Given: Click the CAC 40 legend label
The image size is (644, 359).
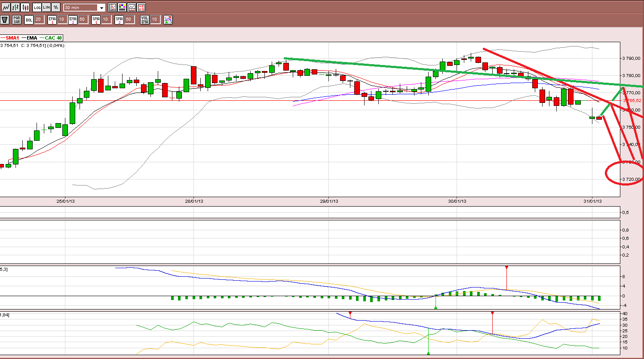Looking at the screenshot, I should pyautogui.click(x=53, y=38).
